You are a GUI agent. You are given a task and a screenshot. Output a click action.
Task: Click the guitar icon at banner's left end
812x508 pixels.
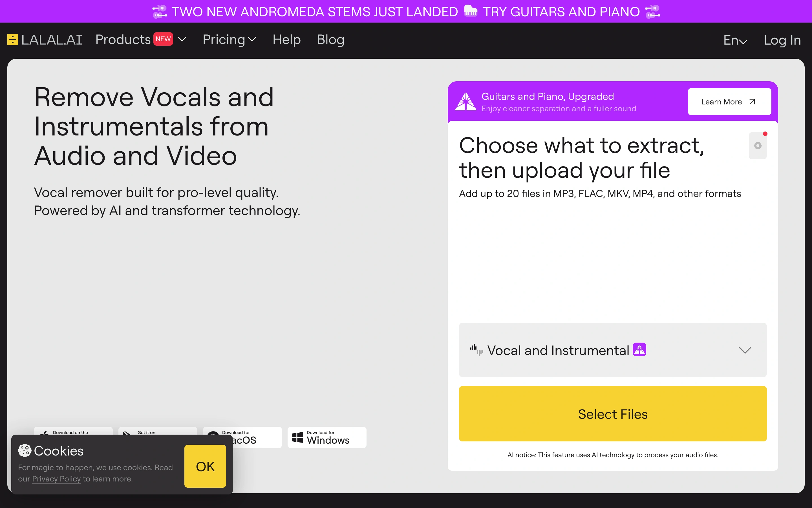pos(160,11)
